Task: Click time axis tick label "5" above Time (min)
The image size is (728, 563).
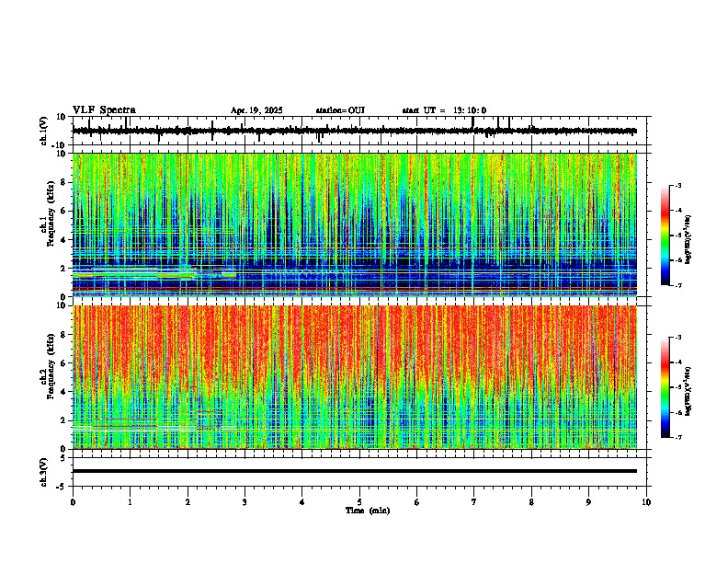Action: coord(359,502)
